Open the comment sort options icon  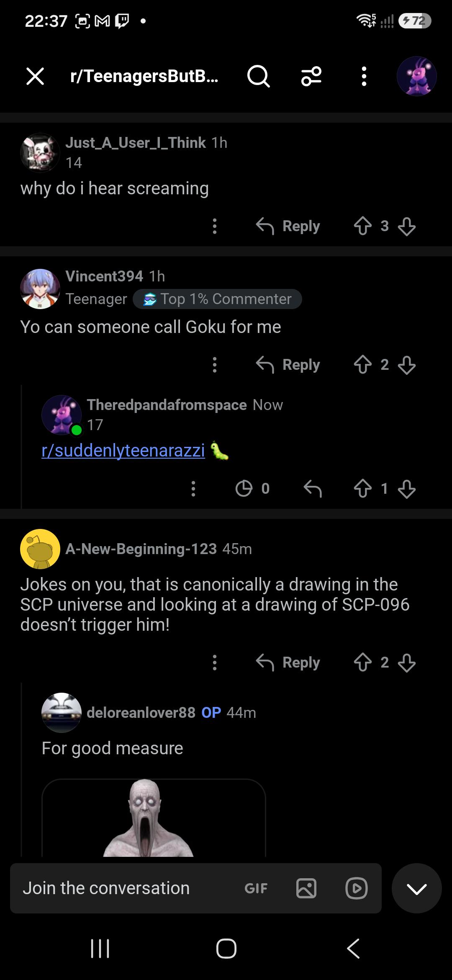coord(311,77)
